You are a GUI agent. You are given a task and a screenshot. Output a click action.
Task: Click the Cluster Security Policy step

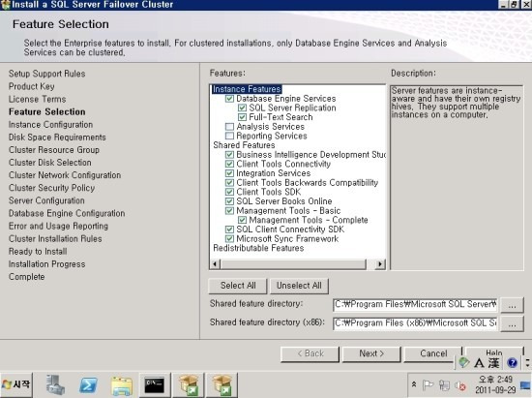[x=51, y=188]
